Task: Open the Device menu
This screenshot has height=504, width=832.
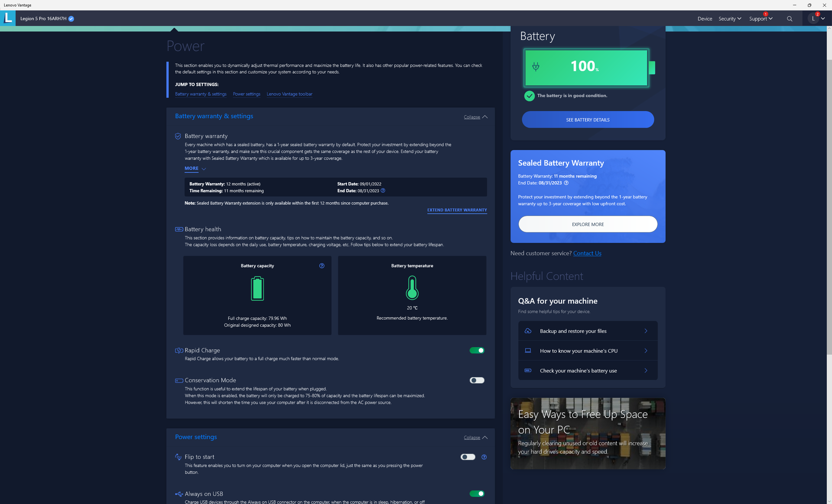Action: 705,19
